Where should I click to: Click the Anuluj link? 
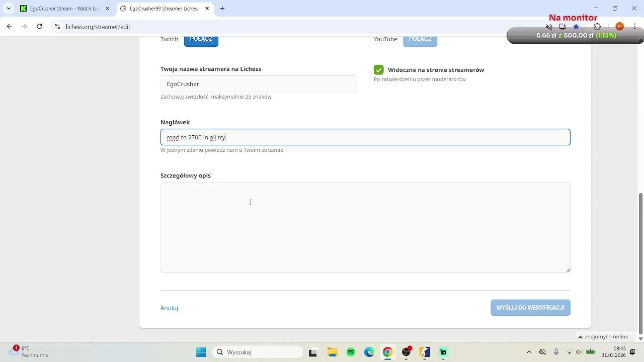tap(169, 308)
